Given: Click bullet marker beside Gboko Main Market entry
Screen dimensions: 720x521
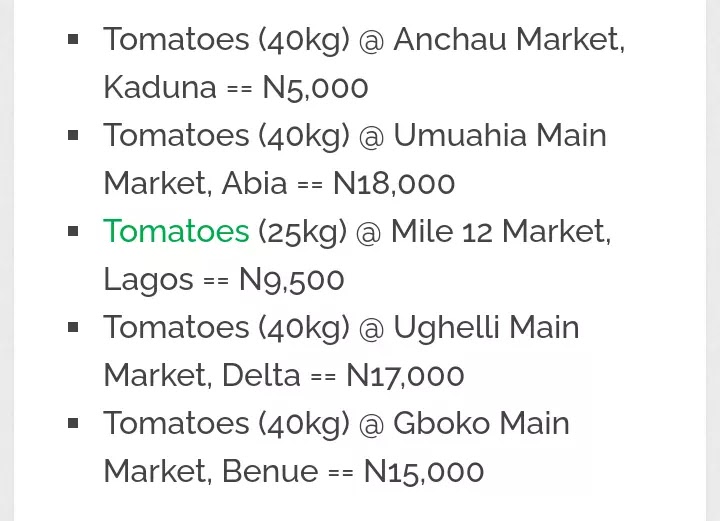Looking at the screenshot, I should pos(73,424).
